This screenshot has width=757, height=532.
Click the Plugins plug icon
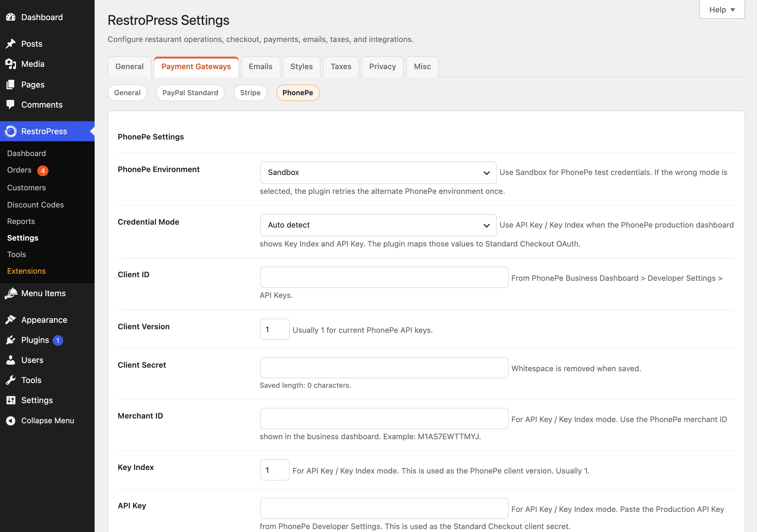click(x=11, y=340)
